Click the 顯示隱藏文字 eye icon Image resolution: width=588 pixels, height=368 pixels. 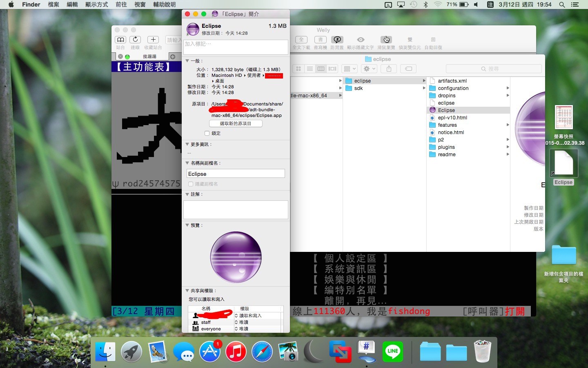361,40
